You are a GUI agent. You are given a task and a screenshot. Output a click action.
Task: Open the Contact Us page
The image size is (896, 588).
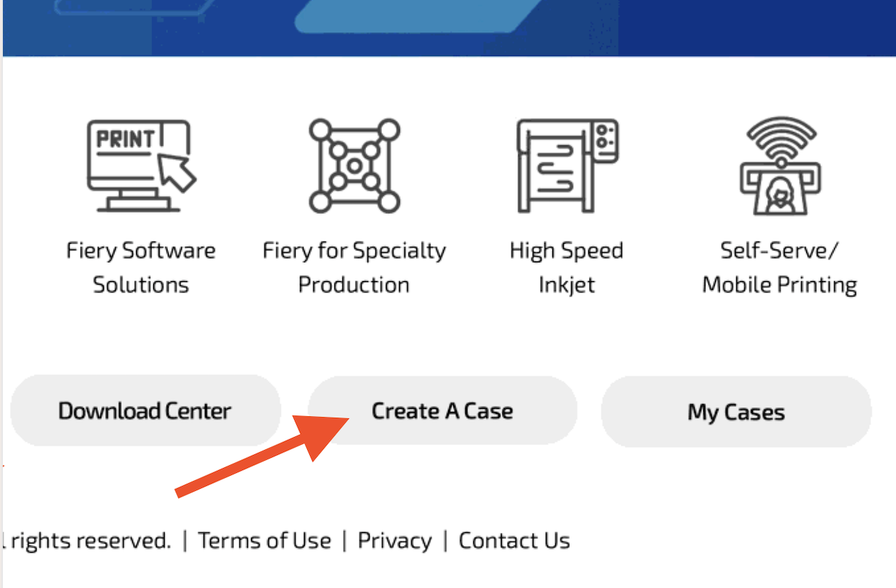[515, 540]
